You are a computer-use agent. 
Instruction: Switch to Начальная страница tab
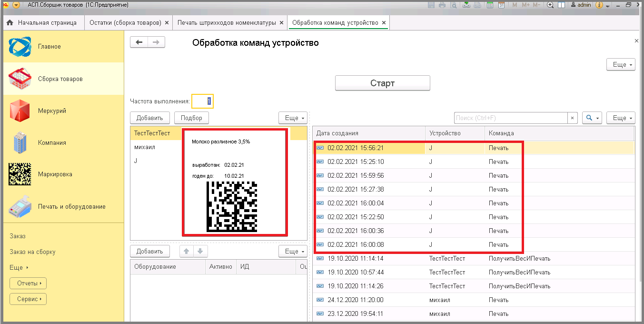pyautogui.click(x=42, y=22)
